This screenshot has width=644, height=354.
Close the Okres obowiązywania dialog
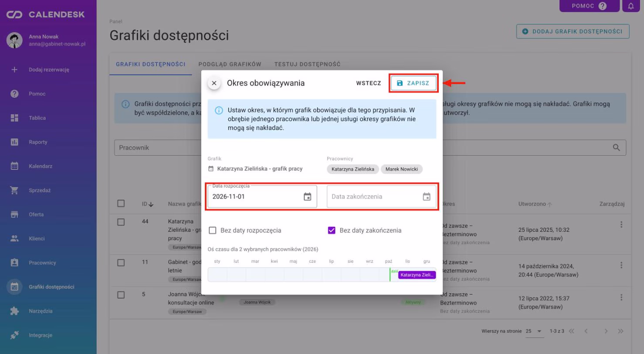[x=214, y=83]
